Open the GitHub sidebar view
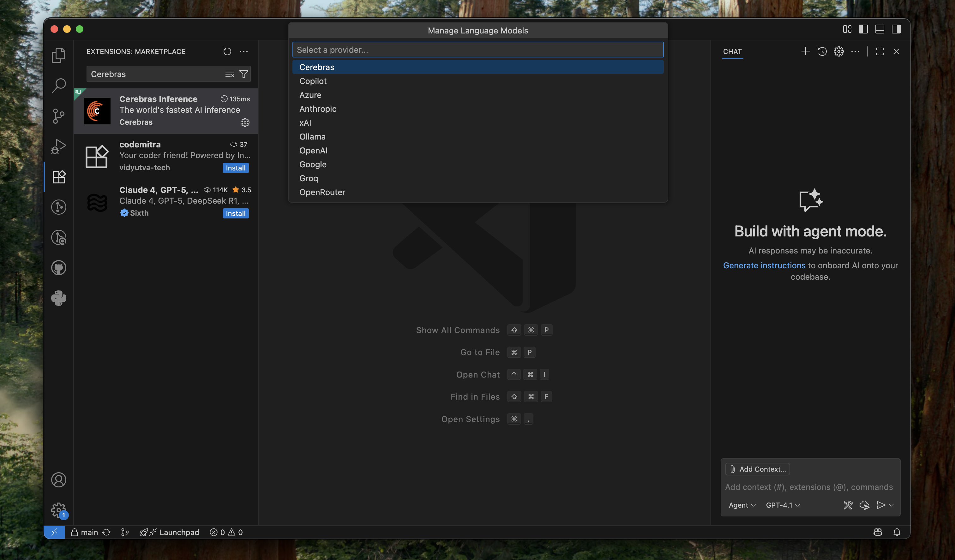955x560 pixels. 58,268
